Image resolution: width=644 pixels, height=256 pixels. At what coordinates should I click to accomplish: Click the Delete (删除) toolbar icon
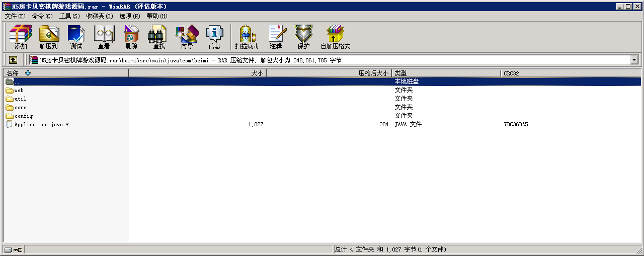pyautogui.click(x=131, y=37)
